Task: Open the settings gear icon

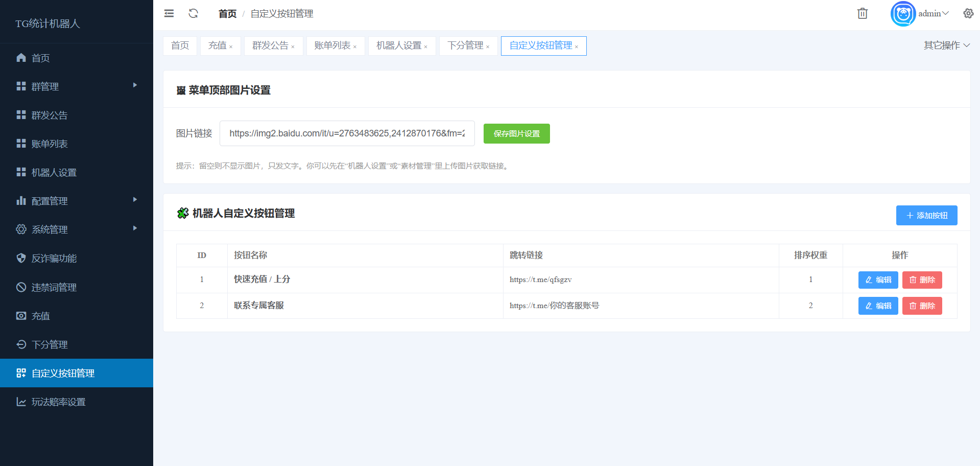Action: (x=968, y=14)
